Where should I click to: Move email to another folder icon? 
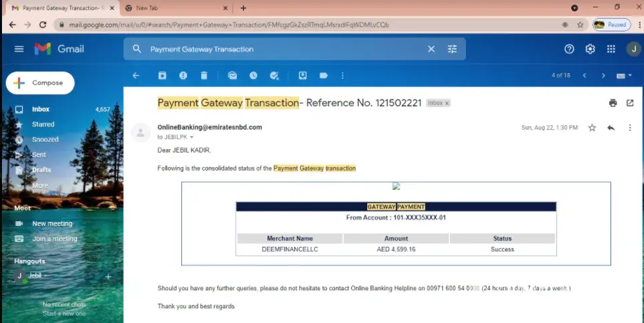(303, 76)
